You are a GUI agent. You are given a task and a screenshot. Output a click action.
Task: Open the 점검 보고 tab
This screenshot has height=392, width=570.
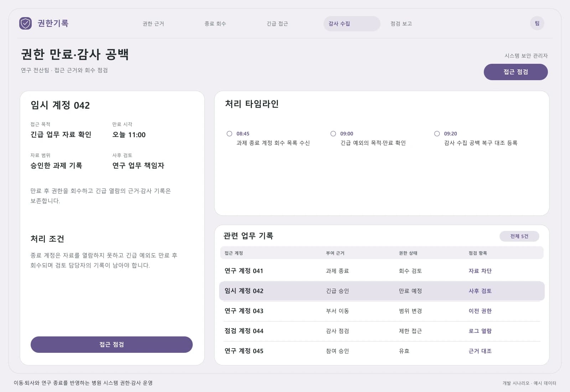(x=401, y=24)
